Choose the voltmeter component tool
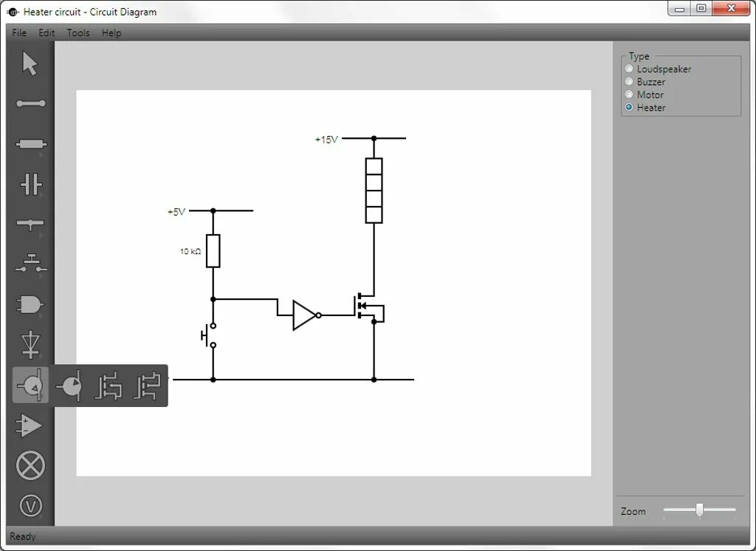The width and height of the screenshot is (756, 551). pyautogui.click(x=30, y=506)
